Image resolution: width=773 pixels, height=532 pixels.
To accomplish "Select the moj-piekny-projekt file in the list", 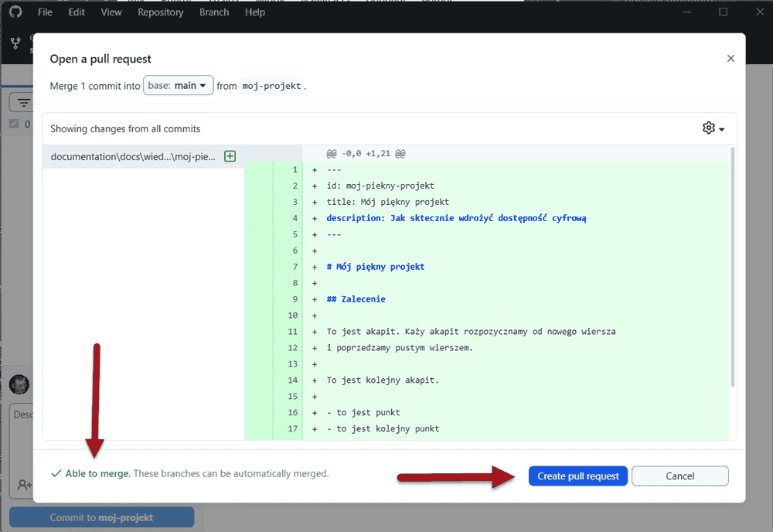I will 133,156.
